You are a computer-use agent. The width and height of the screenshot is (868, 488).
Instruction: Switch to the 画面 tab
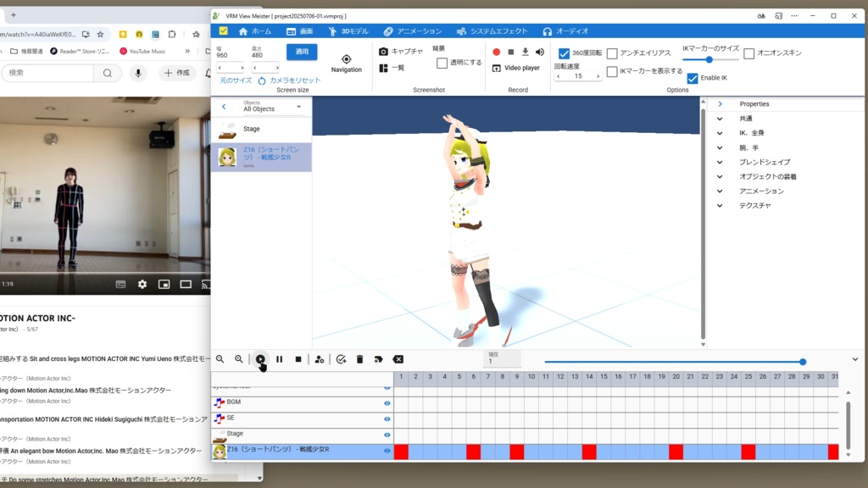tap(299, 31)
